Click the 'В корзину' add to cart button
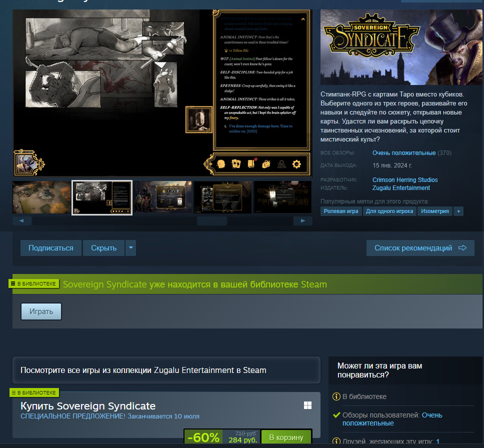 [x=286, y=437]
